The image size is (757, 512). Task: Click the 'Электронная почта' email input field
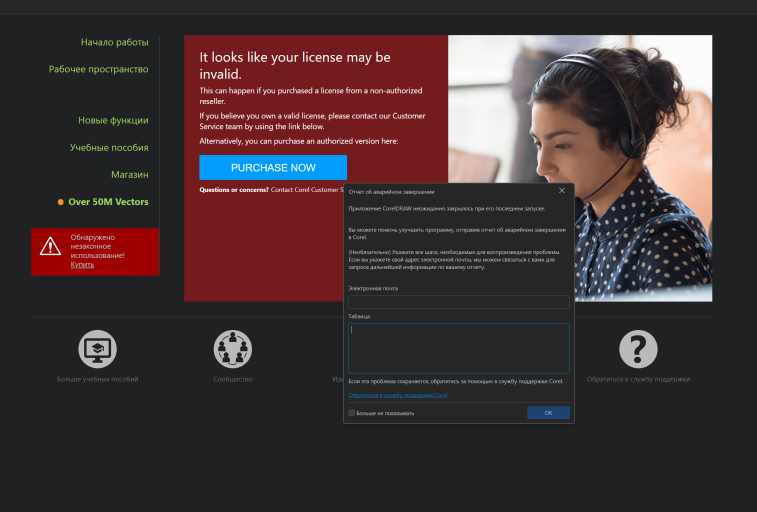pyautogui.click(x=459, y=302)
